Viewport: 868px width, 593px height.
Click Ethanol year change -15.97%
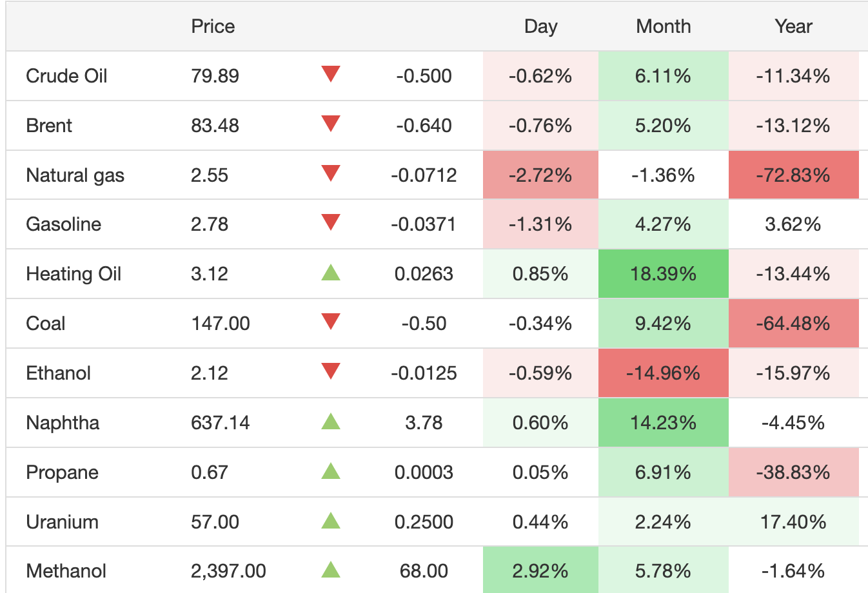pyautogui.click(x=793, y=373)
